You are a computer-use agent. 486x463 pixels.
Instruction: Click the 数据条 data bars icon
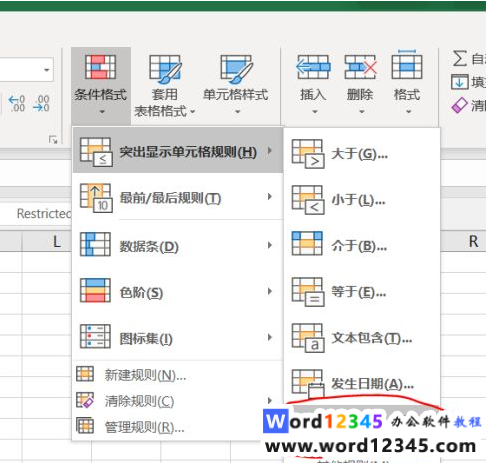pos(95,244)
